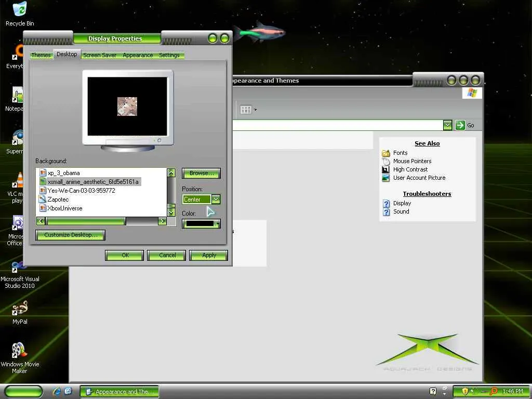
Task: Click the User Account Picture link text
Action: pyautogui.click(x=419, y=178)
